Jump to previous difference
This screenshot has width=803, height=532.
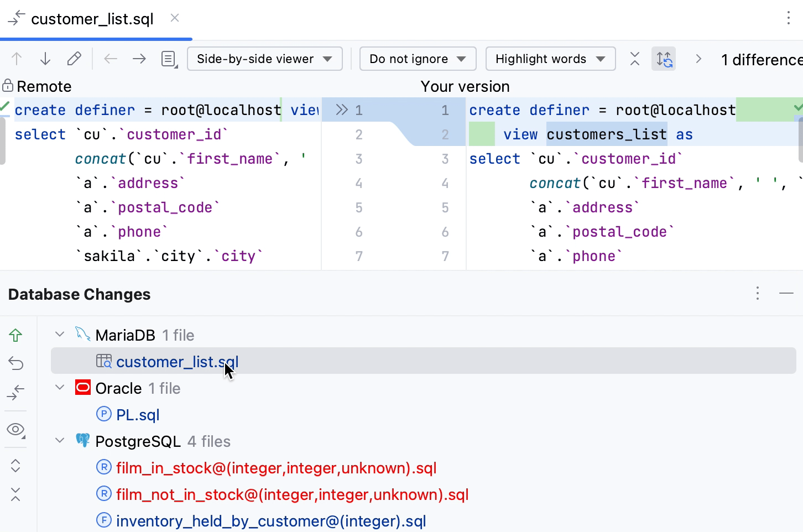tap(16, 58)
